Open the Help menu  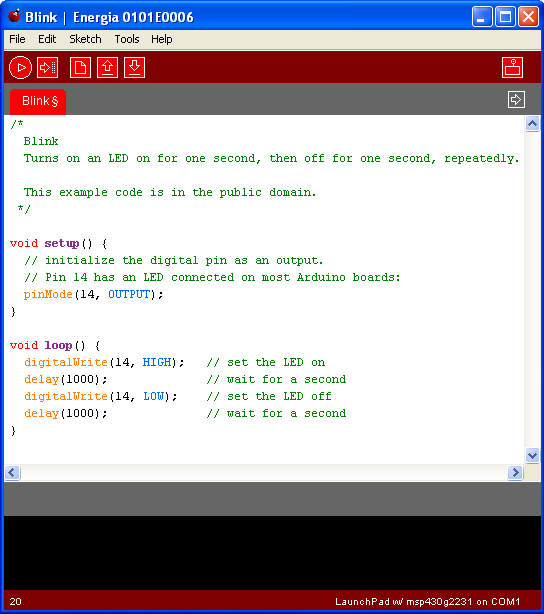click(x=162, y=39)
